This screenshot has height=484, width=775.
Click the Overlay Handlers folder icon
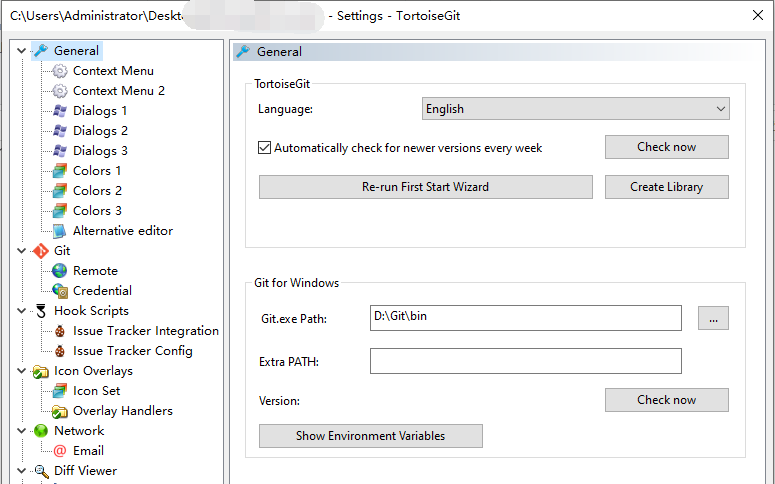click(x=60, y=411)
